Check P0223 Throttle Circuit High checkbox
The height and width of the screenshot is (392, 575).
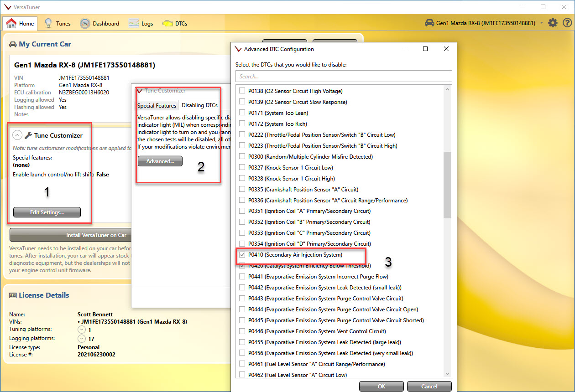pos(242,146)
